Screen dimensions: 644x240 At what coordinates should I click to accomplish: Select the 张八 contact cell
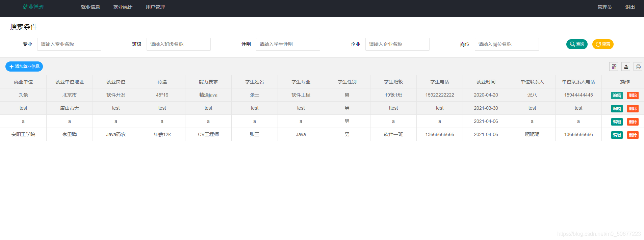point(532,95)
